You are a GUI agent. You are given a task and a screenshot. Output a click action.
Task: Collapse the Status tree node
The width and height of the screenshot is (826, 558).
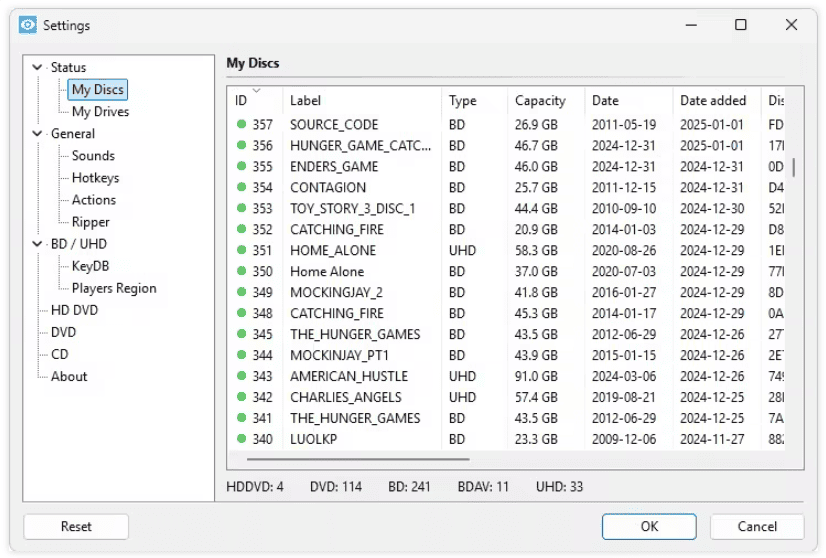tap(37, 67)
